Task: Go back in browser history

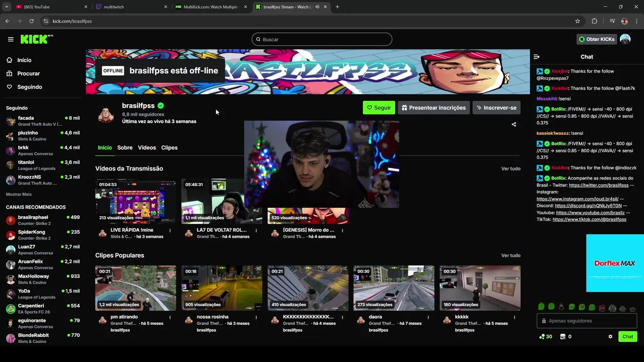Action: [x=7, y=21]
